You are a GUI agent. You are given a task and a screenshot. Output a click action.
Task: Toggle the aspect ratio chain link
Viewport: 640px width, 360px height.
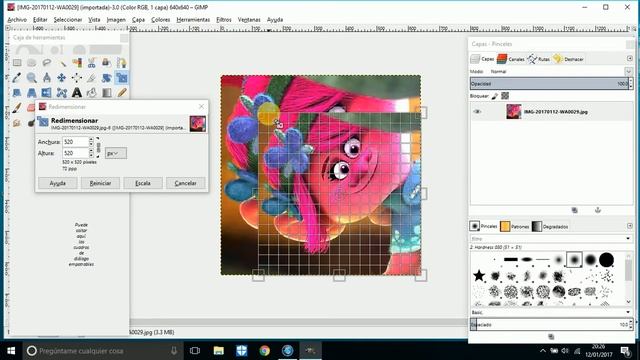[x=98, y=147]
